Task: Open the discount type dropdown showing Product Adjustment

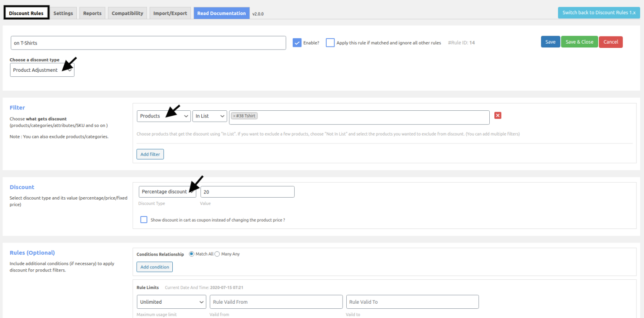Action: (x=42, y=70)
